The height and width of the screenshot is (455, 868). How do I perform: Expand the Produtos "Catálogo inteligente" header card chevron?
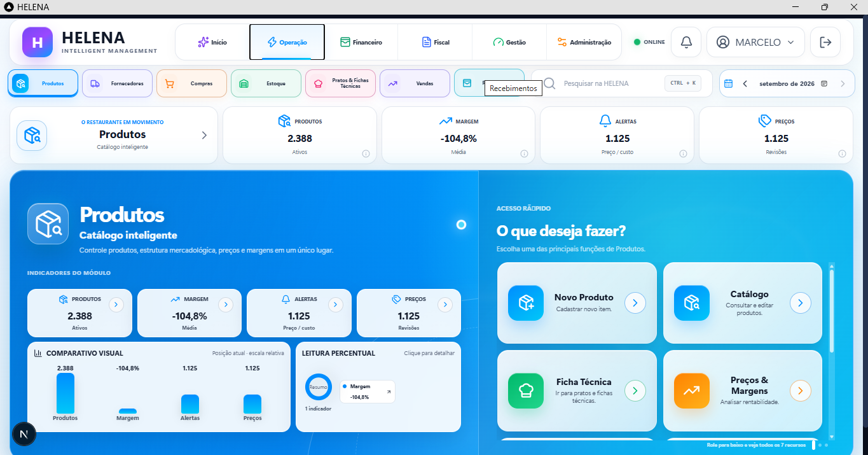204,135
